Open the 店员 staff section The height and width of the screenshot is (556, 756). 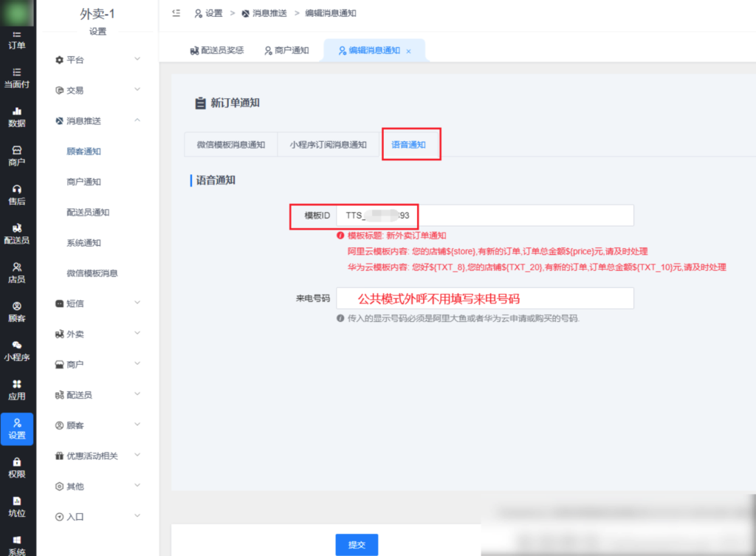(16, 272)
